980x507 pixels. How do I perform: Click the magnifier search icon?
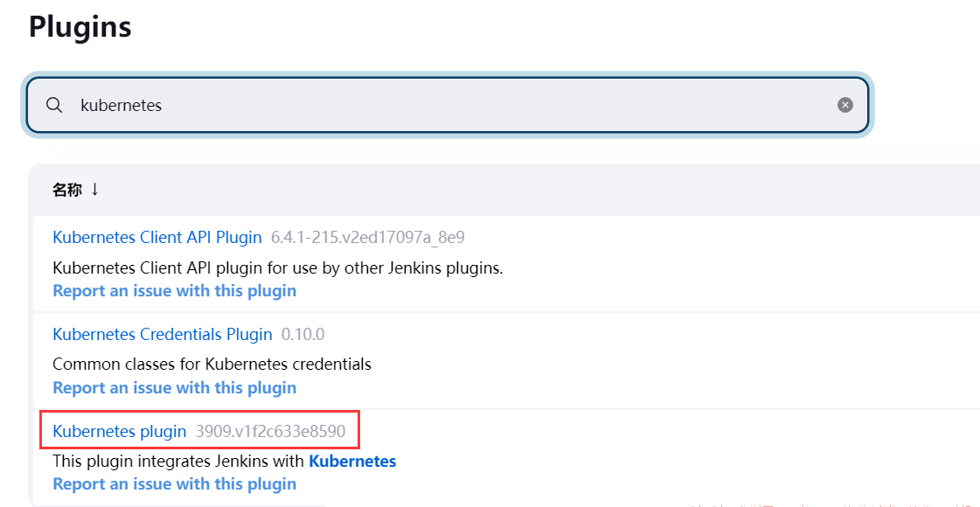[x=54, y=105]
